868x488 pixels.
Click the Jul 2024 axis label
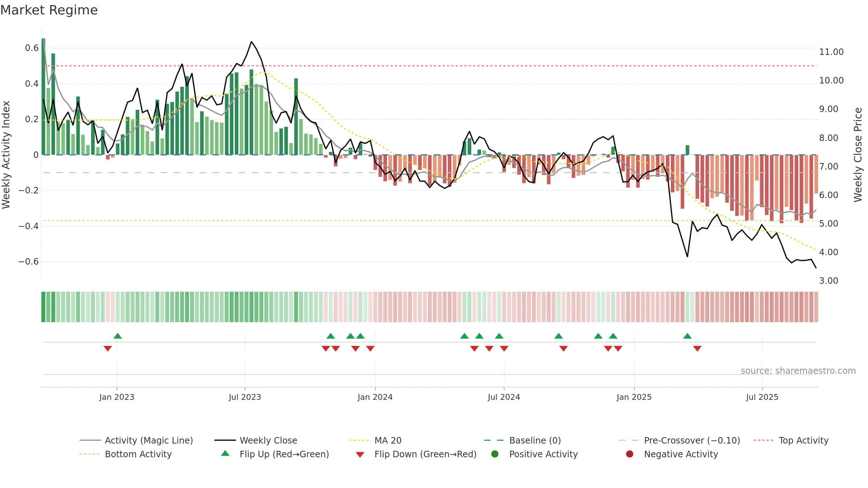(x=504, y=397)
